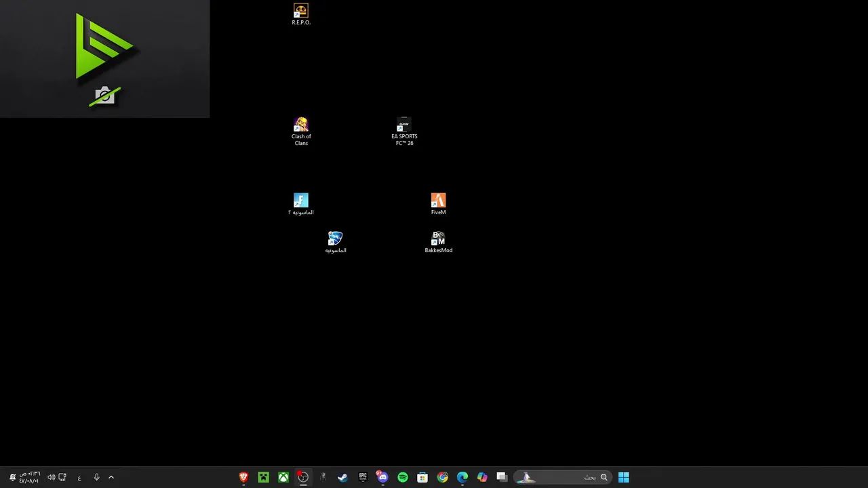Click the microphone tray icon
This screenshot has height=488, width=868.
coord(96,477)
